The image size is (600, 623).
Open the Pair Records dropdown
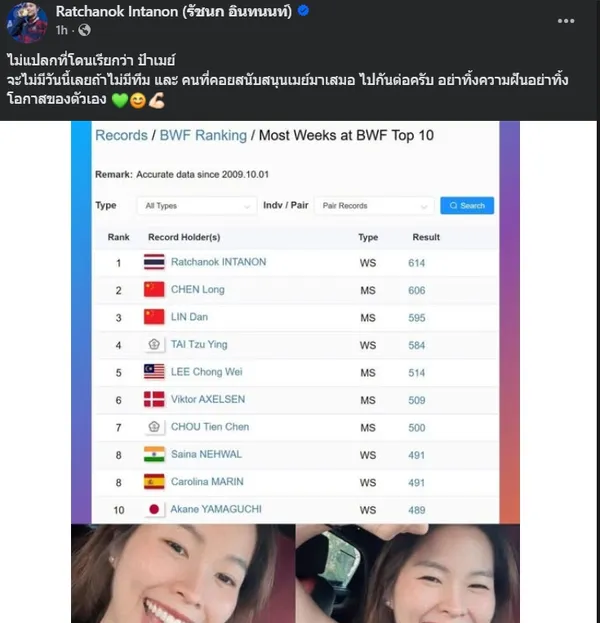pyautogui.click(x=374, y=206)
